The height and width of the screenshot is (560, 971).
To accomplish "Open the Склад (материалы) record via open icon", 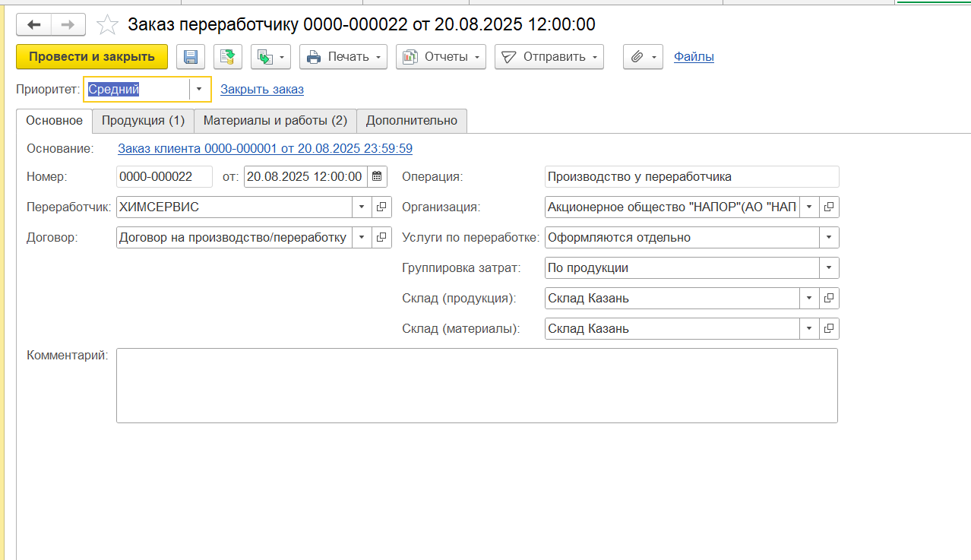I will pos(829,329).
